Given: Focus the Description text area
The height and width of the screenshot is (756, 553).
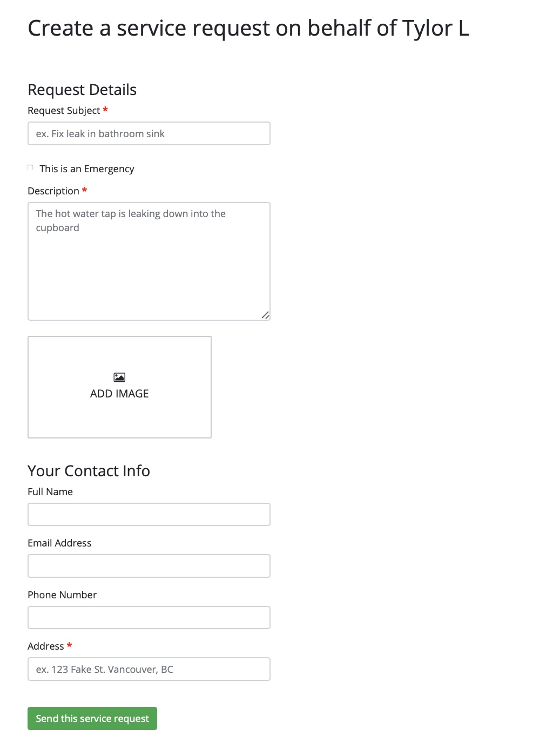Looking at the screenshot, I should pyautogui.click(x=149, y=261).
